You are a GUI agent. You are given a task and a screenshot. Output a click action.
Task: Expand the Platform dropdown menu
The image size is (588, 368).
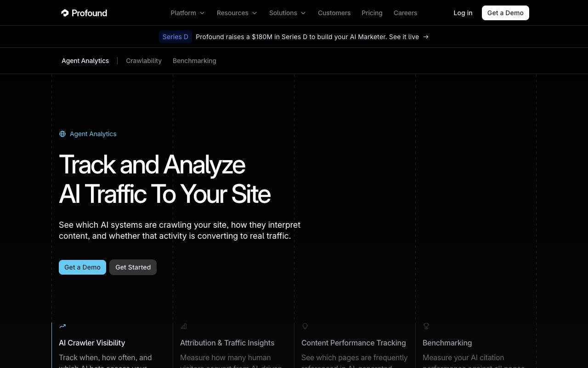click(187, 13)
